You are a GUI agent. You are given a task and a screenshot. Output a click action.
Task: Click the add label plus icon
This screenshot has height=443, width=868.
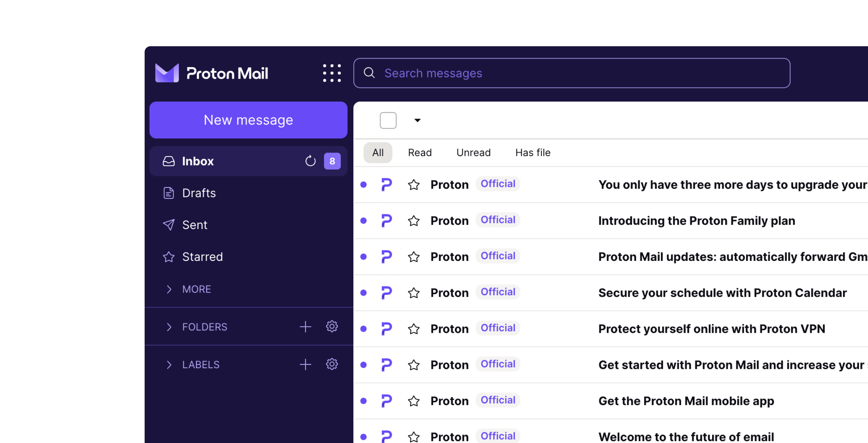[x=305, y=364]
